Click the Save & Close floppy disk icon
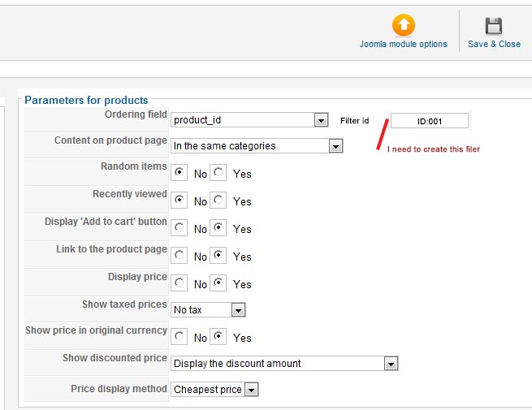Viewport: 532px width, 410px height. tap(494, 26)
